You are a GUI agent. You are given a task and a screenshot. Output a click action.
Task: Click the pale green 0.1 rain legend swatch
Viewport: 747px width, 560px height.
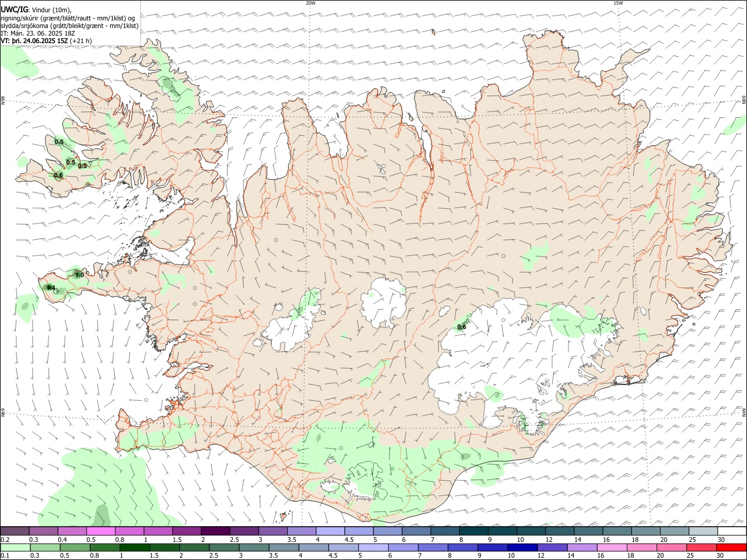(x=15, y=547)
